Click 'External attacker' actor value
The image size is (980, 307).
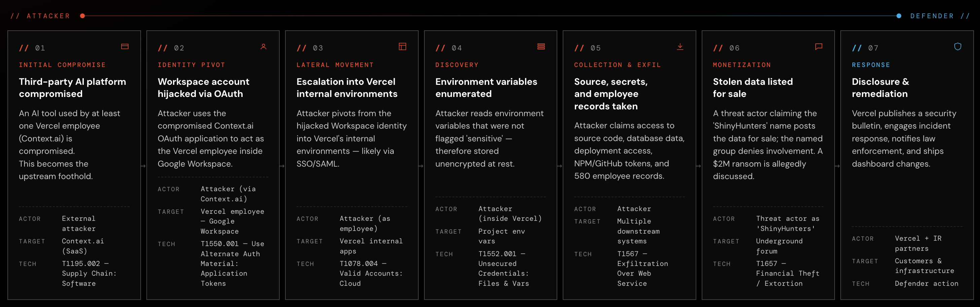79,224
